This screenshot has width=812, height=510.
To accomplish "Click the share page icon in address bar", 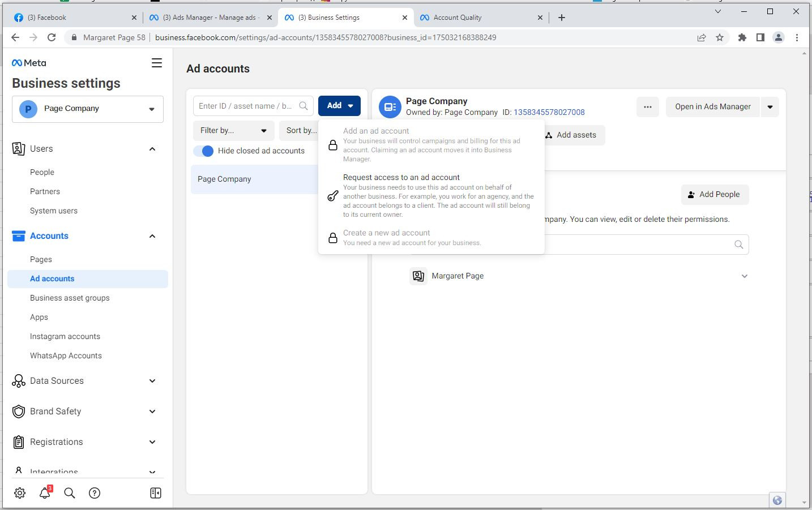I will (x=702, y=37).
